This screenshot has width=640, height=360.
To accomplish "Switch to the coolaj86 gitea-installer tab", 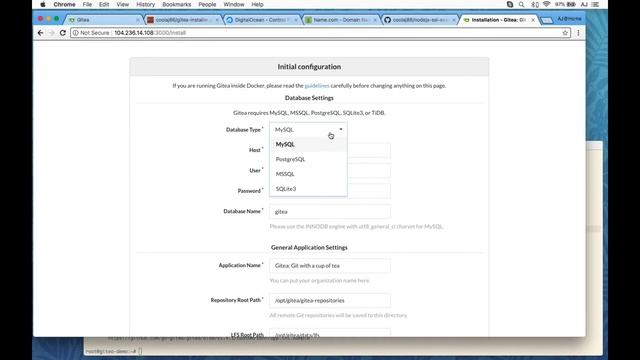I will pos(182,20).
